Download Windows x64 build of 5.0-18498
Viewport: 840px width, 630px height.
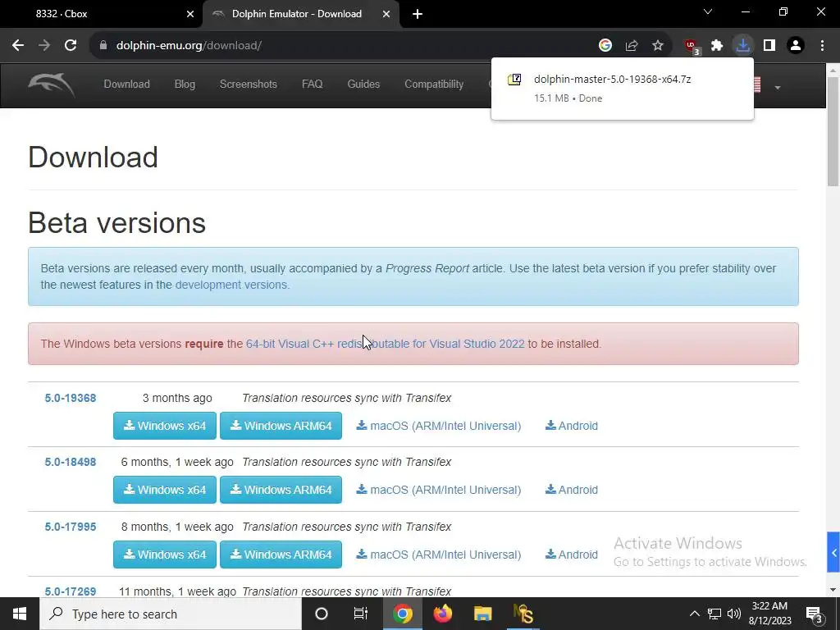click(x=165, y=490)
